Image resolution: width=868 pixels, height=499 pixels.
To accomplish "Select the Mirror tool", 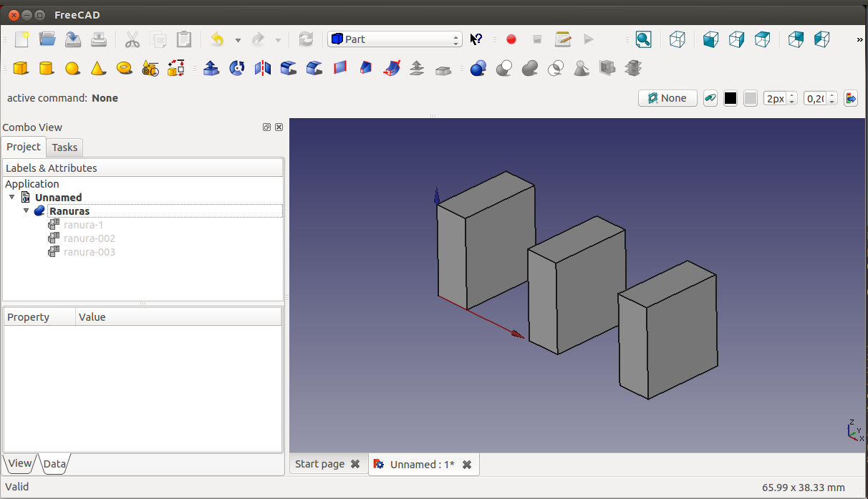I will click(x=263, y=69).
